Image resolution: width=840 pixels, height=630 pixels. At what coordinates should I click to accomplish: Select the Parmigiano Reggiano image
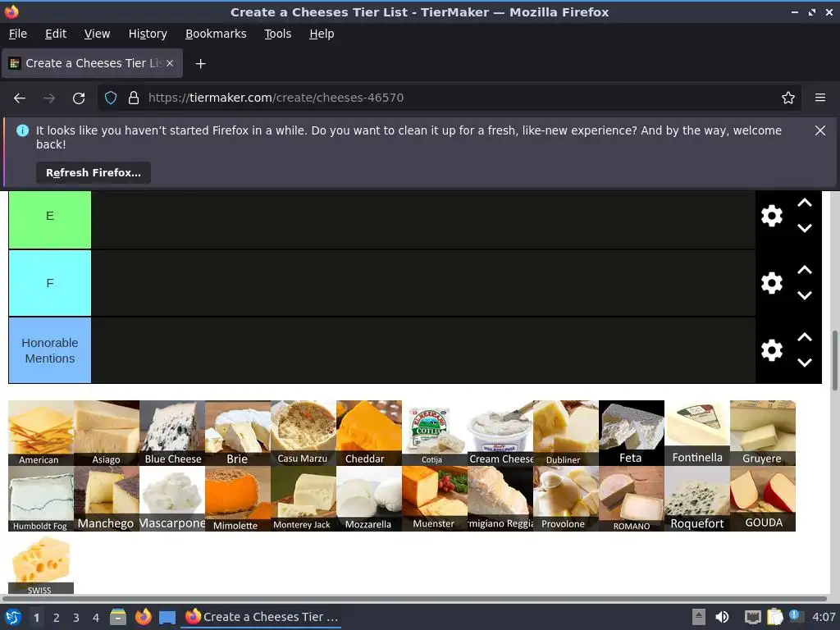coord(500,499)
